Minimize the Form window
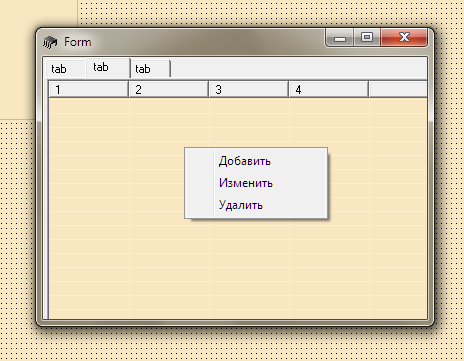Viewport: 464px width, 361px height. 339,38
